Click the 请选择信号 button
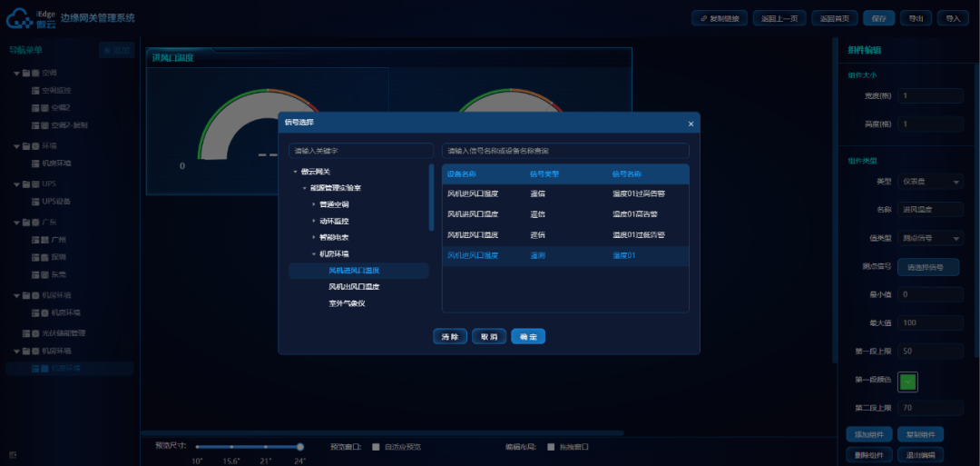This screenshot has width=980, height=466. point(928,267)
